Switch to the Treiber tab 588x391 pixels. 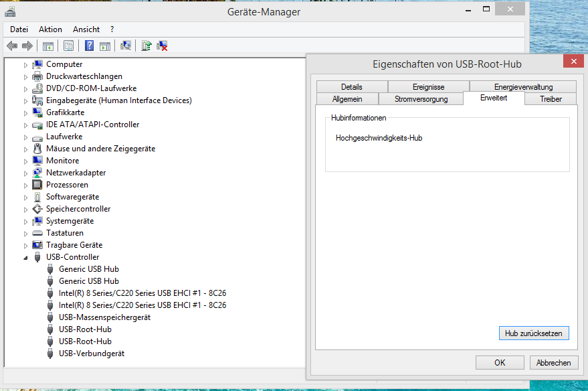coord(551,99)
